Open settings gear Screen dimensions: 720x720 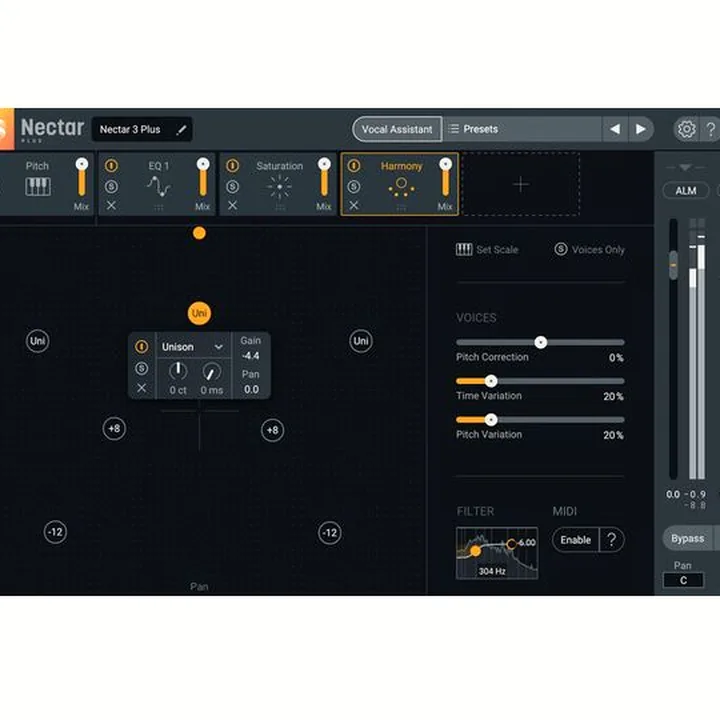click(686, 129)
